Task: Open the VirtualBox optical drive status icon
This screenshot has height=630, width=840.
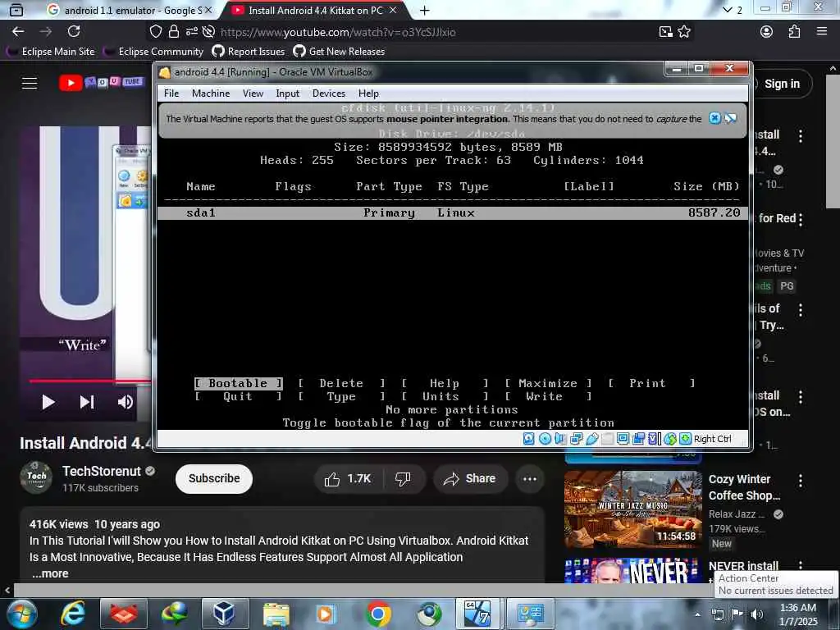Action: coord(545,439)
